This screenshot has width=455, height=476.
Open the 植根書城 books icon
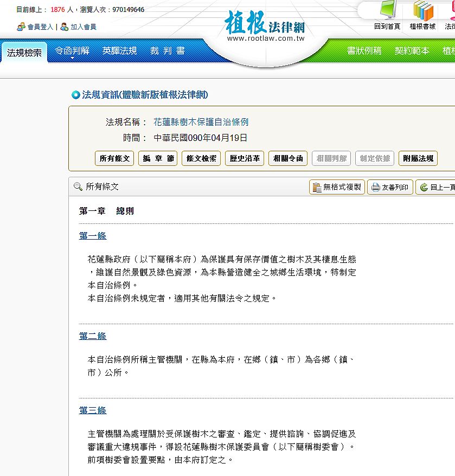[422, 11]
